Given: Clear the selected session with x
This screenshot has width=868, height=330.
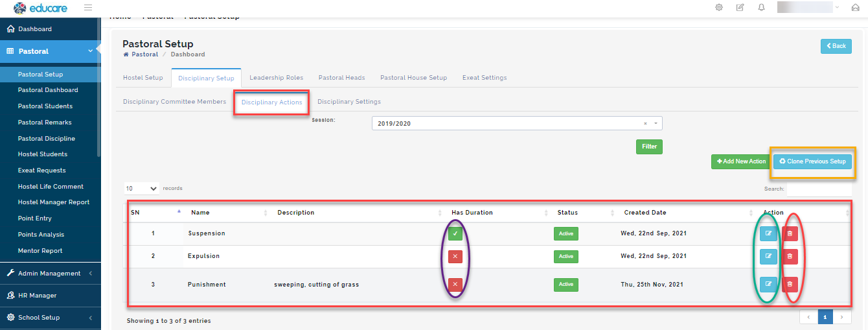Looking at the screenshot, I should click(x=645, y=124).
